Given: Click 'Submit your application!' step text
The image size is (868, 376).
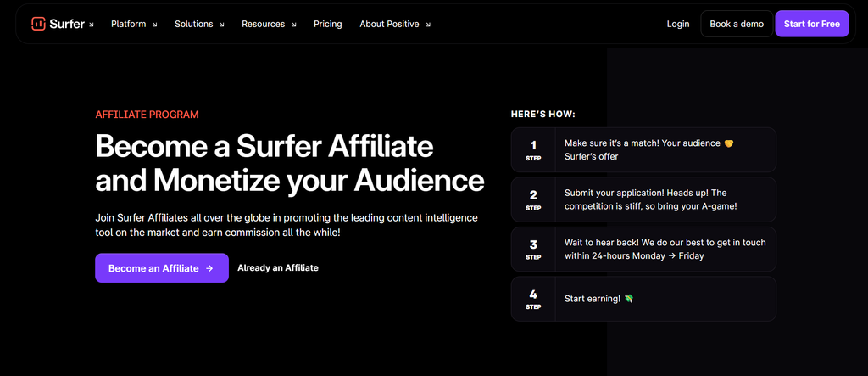Looking at the screenshot, I should tap(651, 199).
